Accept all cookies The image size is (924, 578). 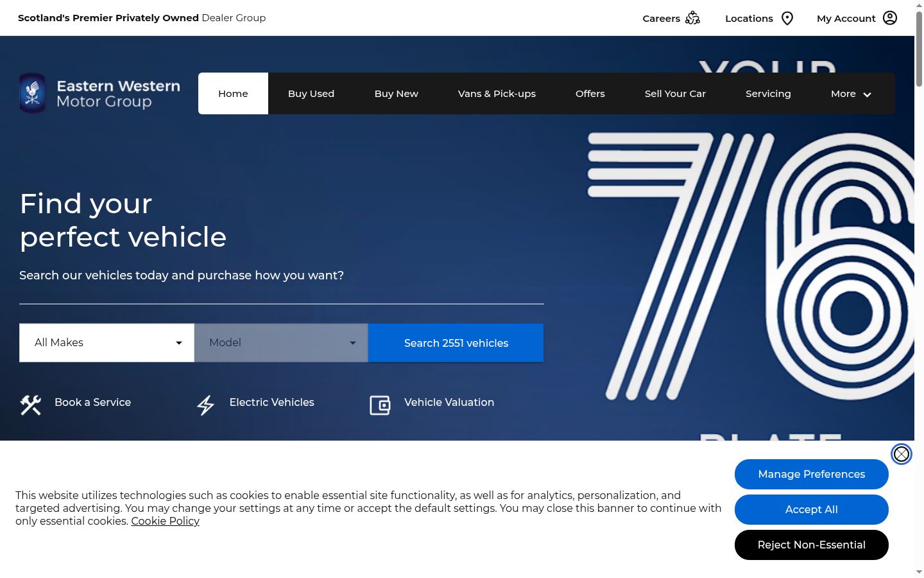pos(812,509)
